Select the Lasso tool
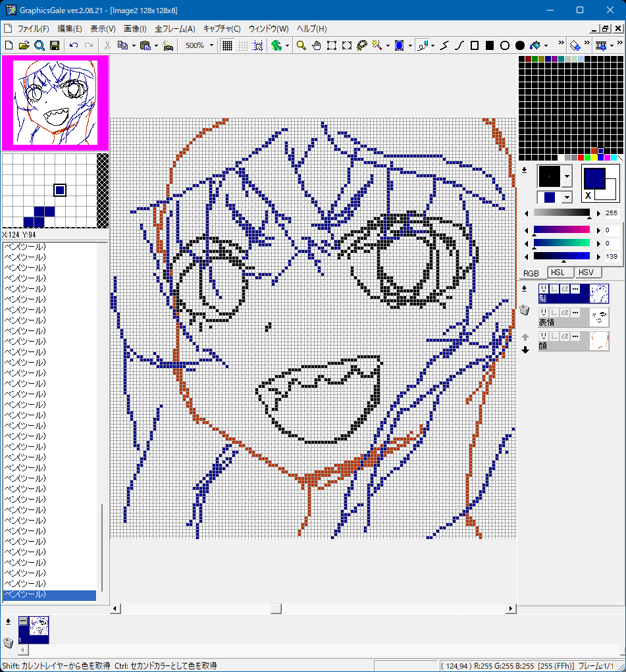Screen dimensions: 626x672 (x=362, y=45)
